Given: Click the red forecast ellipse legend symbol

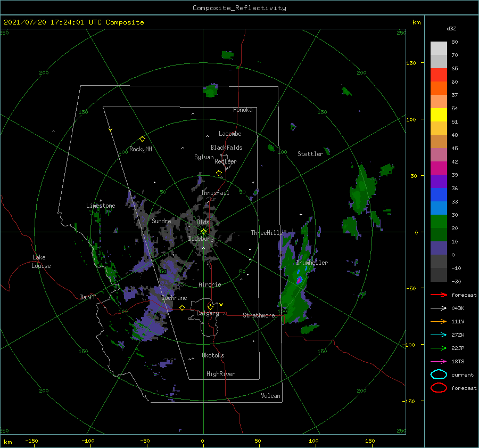Looking at the screenshot, I should (439, 388).
